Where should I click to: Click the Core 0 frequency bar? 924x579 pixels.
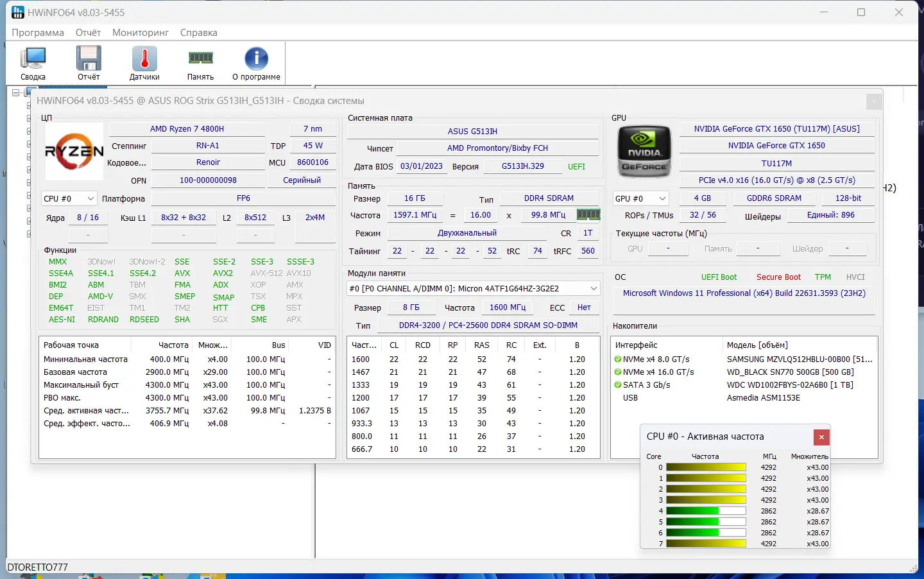point(706,467)
